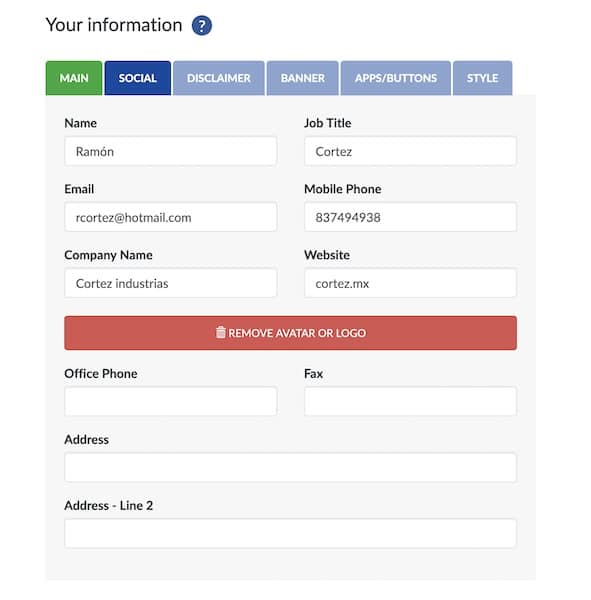Switch to the MAIN tab
This screenshot has width=591, height=600.
click(74, 78)
